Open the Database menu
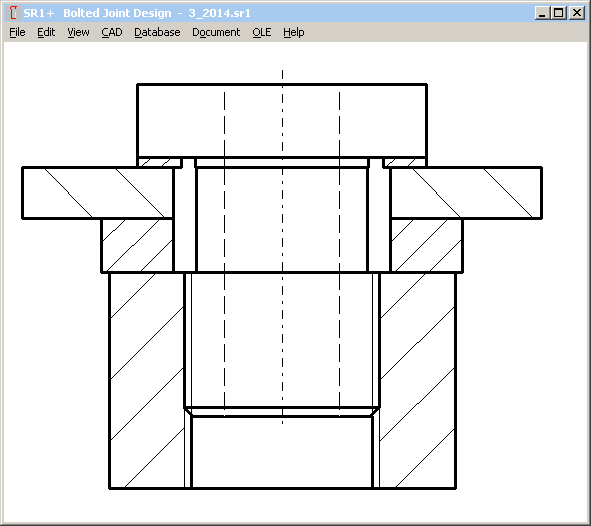This screenshot has height=526, width=591. (157, 32)
